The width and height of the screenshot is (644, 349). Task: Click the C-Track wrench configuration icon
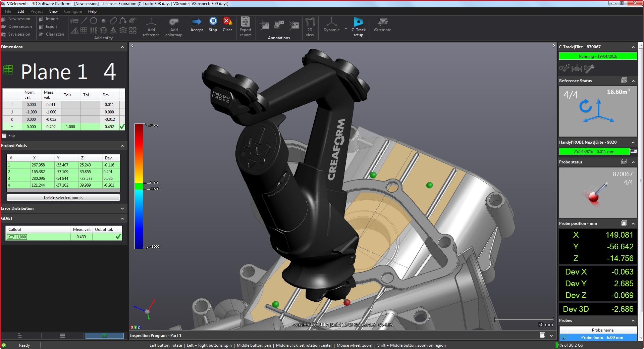tap(589, 68)
